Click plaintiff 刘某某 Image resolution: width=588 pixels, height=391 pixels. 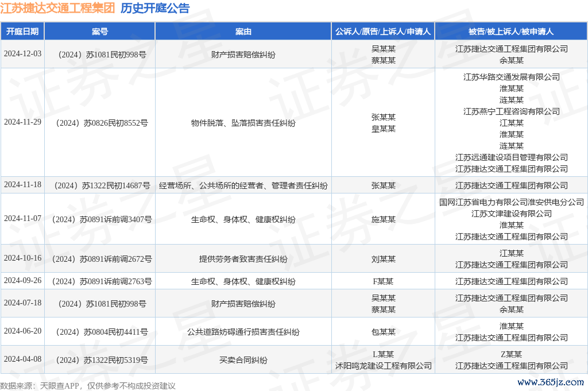[x=383, y=259]
